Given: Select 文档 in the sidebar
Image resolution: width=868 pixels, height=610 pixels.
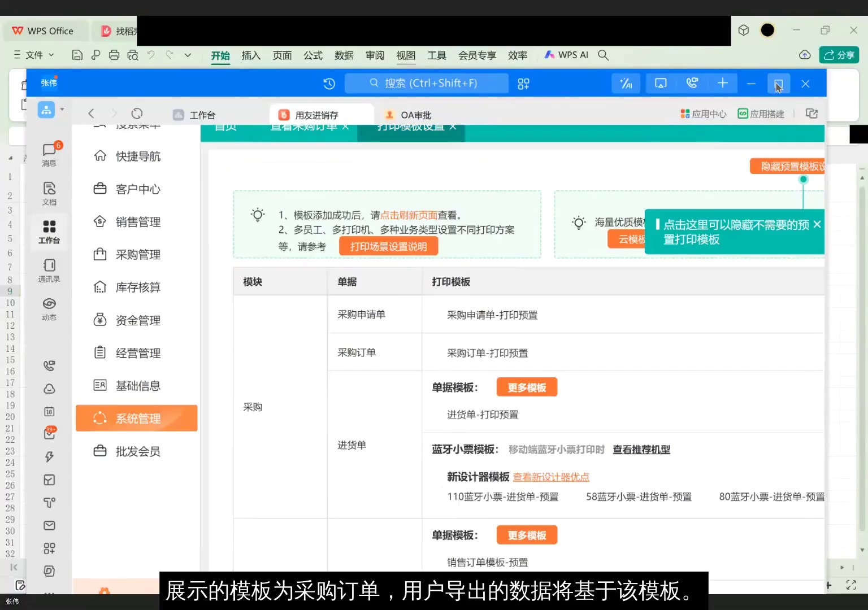Looking at the screenshot, I should click(x=49, y=192).
